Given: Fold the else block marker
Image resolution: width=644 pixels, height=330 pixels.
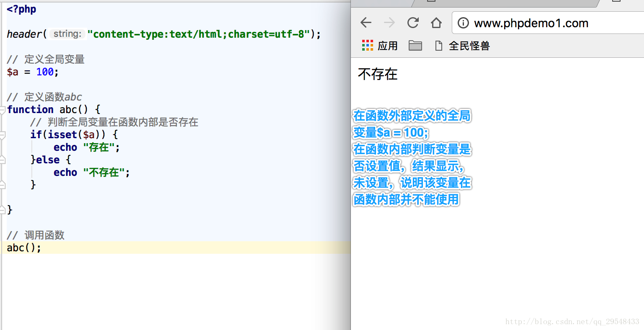Looking at the screenshot, I should click(2, 160).
